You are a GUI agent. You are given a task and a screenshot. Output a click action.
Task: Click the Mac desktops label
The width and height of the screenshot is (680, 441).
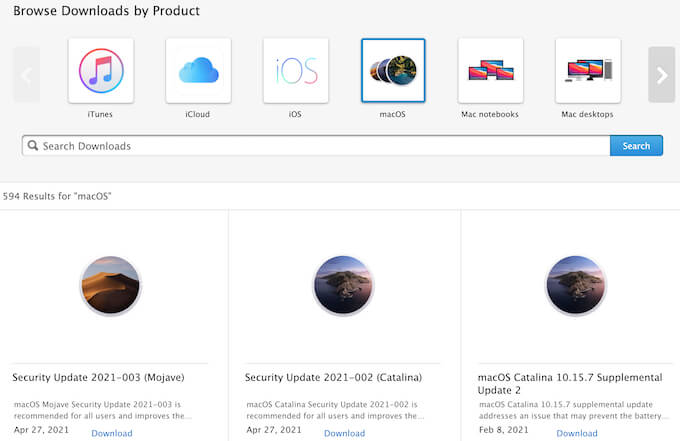coord(588,114)
